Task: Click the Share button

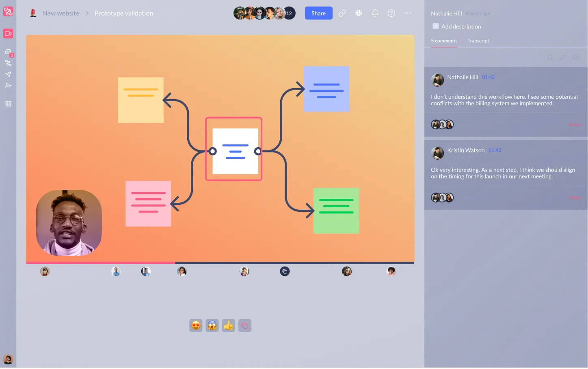Action: click(318, 13)
